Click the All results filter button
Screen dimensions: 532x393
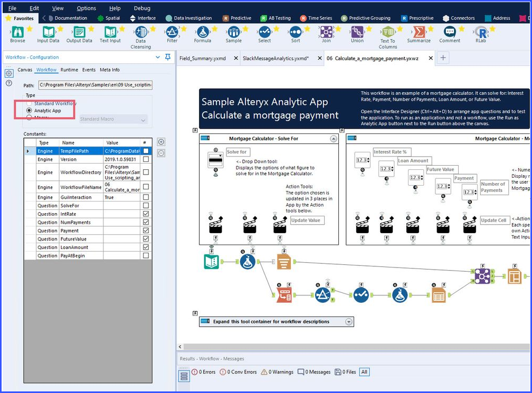coord(364,372)
